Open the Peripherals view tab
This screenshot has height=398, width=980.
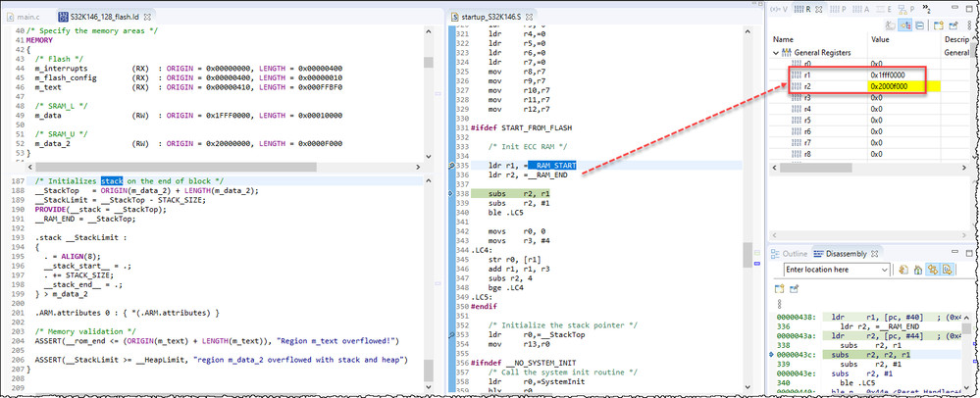point(838,10)
